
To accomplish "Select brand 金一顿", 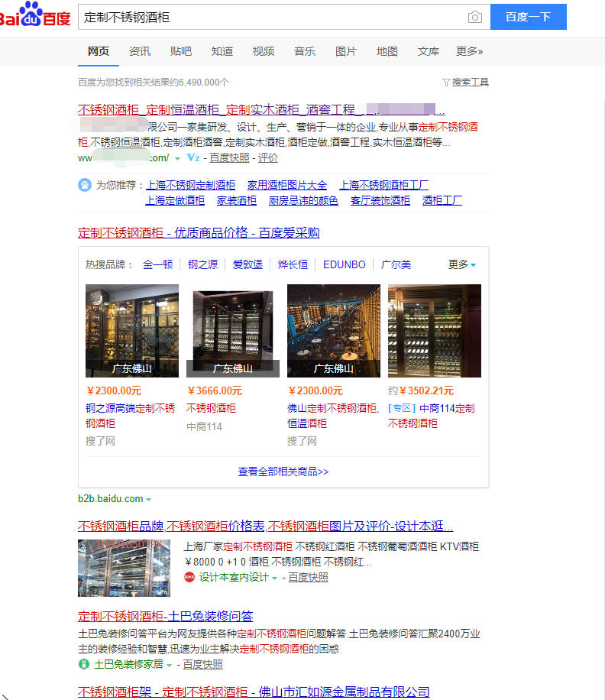I will point(158,264).
